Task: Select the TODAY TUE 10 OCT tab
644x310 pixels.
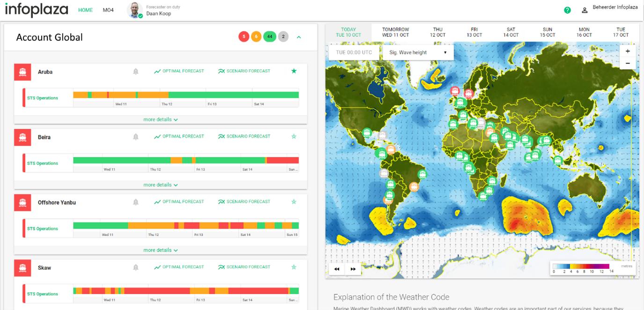Action: [x=349, y=32]
